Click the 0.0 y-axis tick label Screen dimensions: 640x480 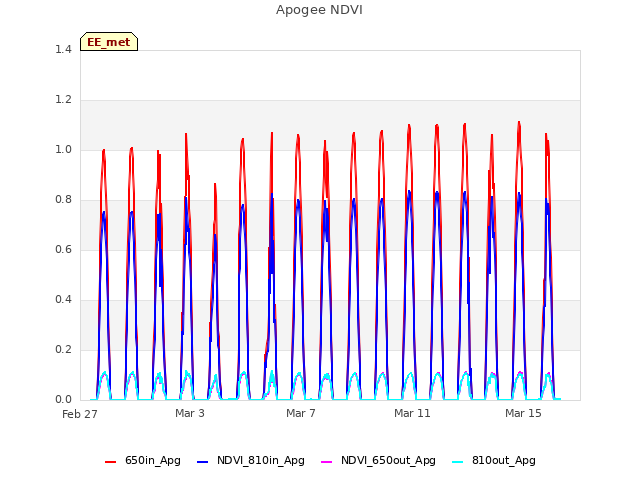pos(63,400)
